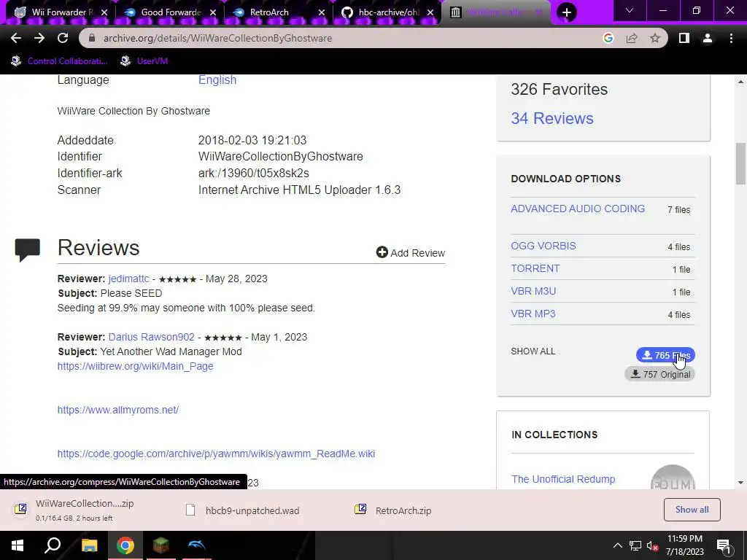The height and width of the screenshot is (560, 747).
Task: Click the WiiWareCollection zip download item
Action: point(86,510)
